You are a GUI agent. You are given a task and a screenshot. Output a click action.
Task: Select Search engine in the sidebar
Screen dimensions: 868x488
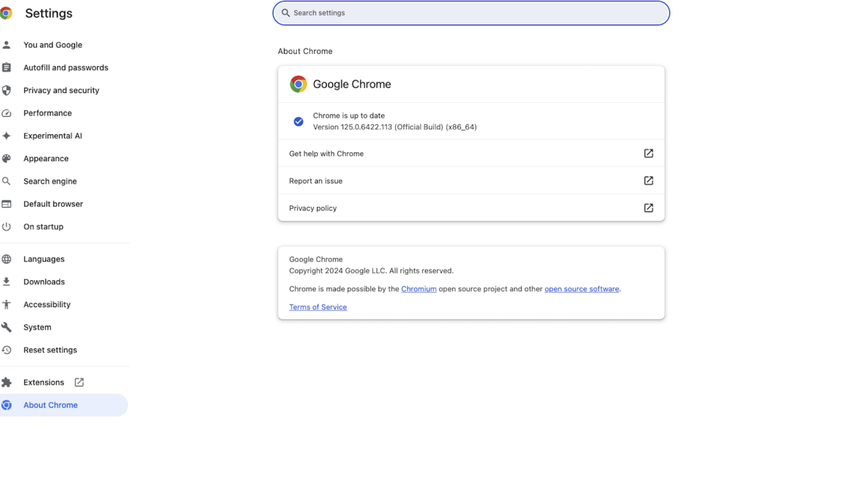tap(50, 181)
